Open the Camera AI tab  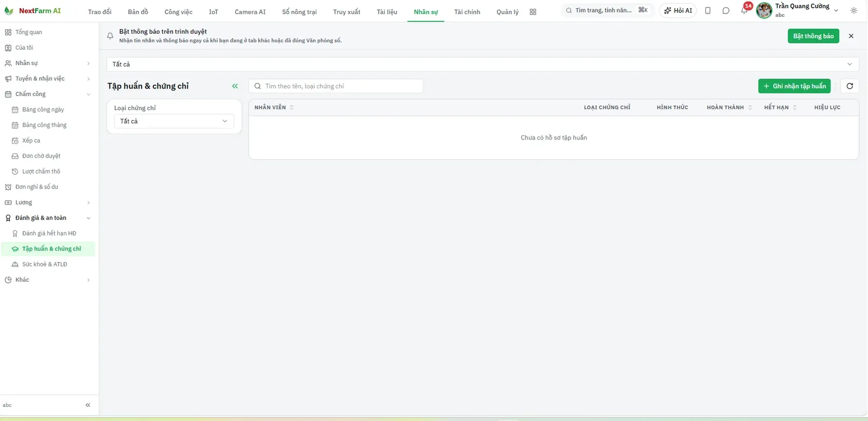250,12
